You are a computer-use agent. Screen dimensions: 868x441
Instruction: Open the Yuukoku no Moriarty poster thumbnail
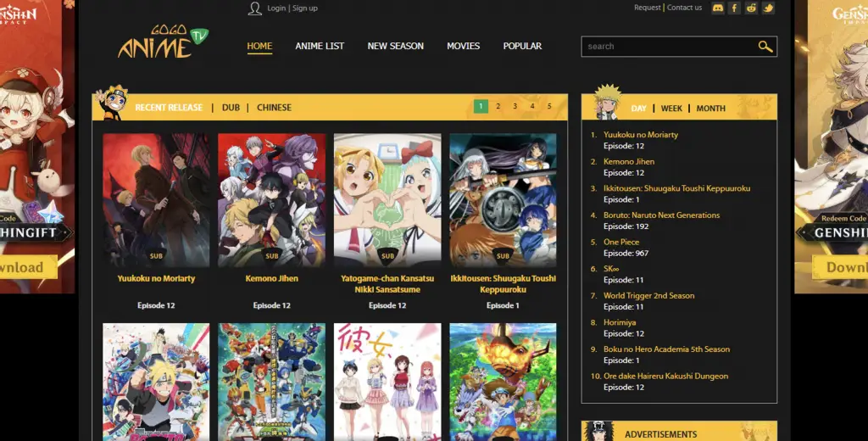click(x=156, y=200)
